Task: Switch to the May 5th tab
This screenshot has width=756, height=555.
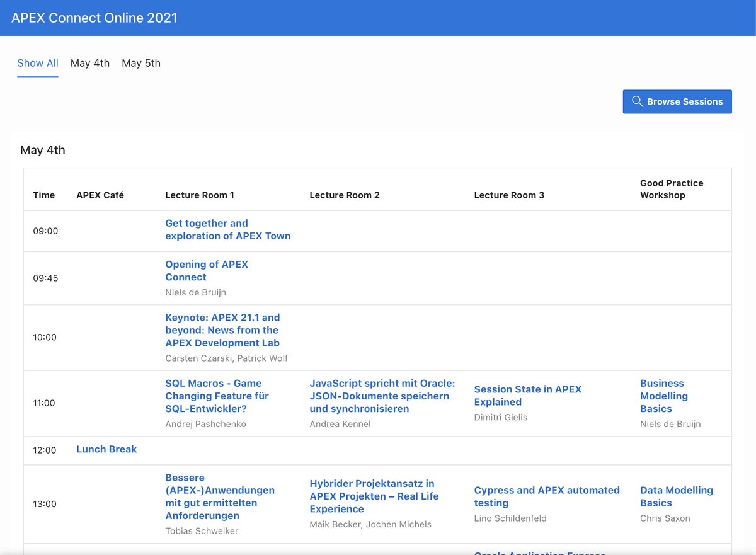Action: (141, 63)
